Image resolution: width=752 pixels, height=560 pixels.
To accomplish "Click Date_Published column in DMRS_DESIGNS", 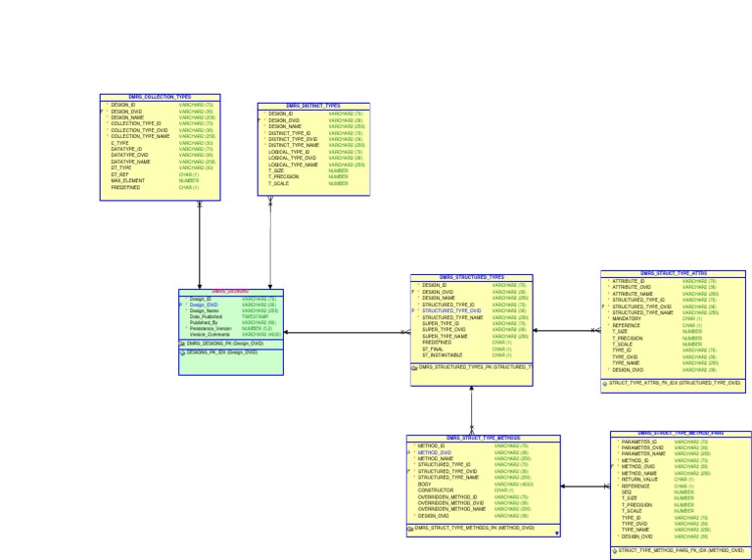I will [206, 316].
